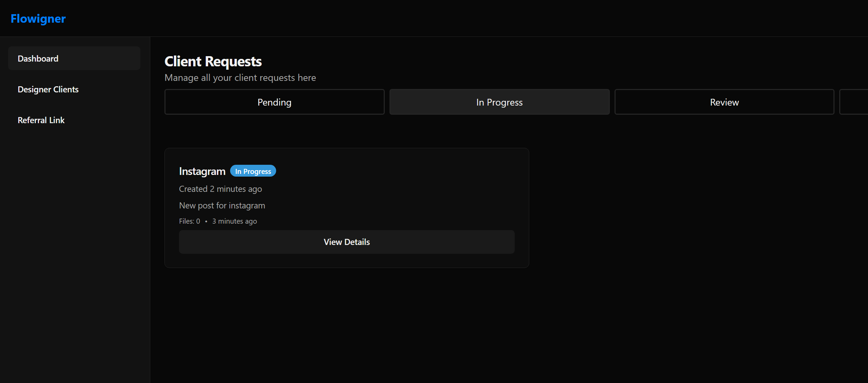Select the In Progress tab
Image resolution: width=868 pixels, height=383 pixels.
click(499, 102)
